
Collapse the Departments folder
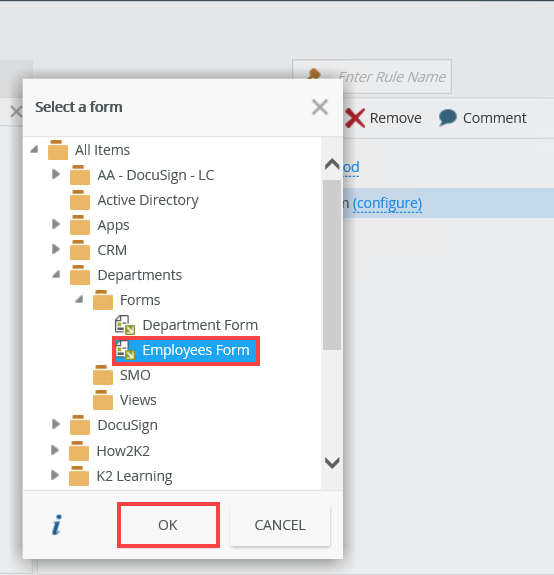pos(56,274)
